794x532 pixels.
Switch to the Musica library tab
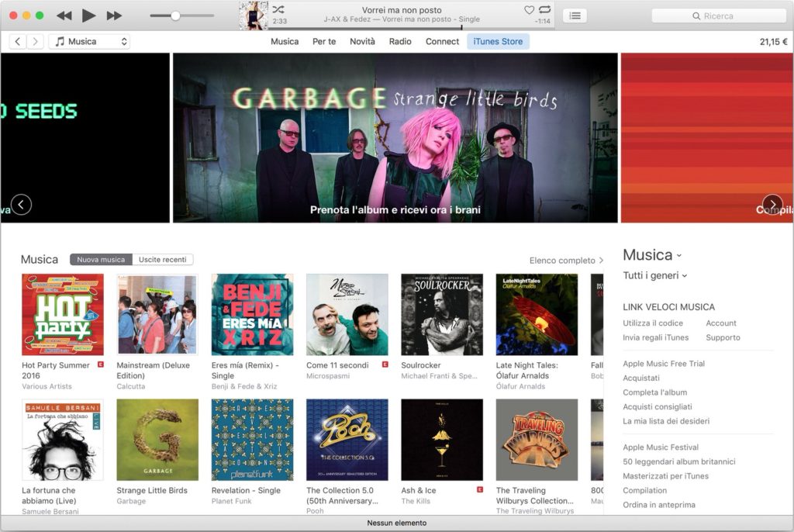pos(285,42)
